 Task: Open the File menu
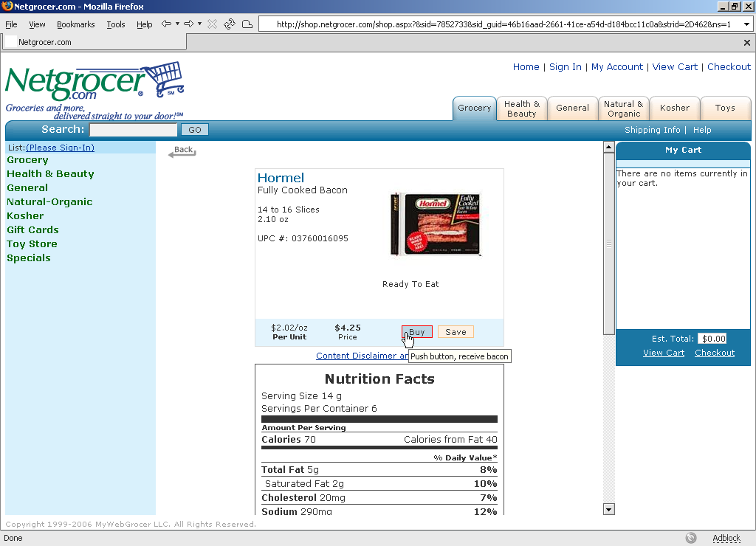coord(11,24)
